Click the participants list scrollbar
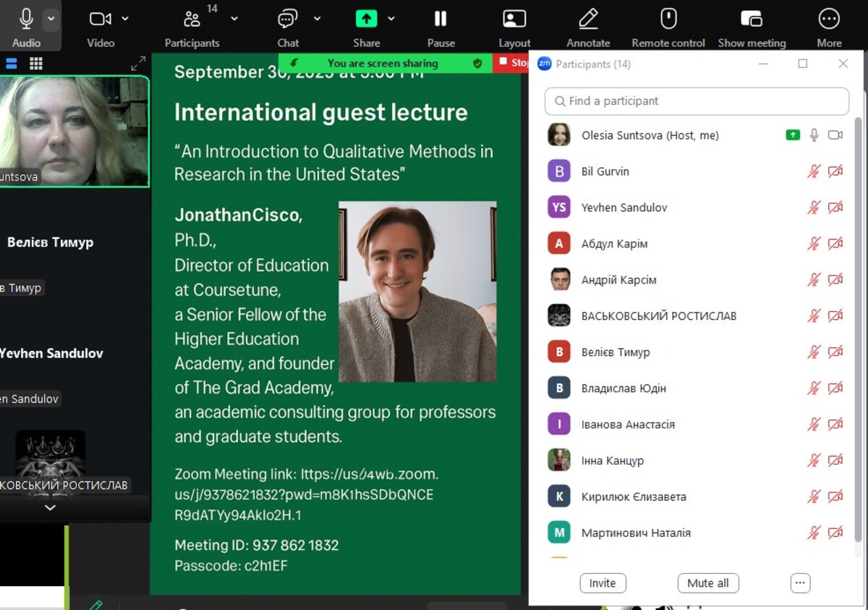Viewport: 868px width, 610px height. click(859, 326)
